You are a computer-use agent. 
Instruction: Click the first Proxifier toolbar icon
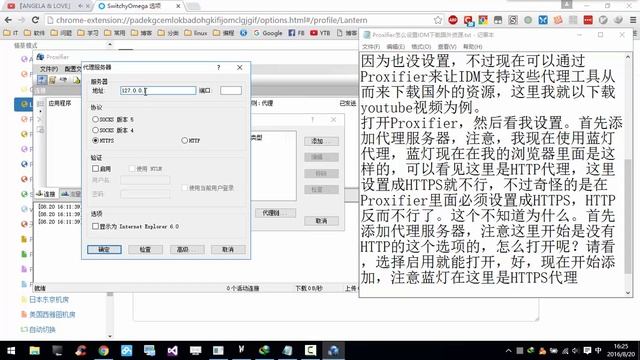coord(42,80)
